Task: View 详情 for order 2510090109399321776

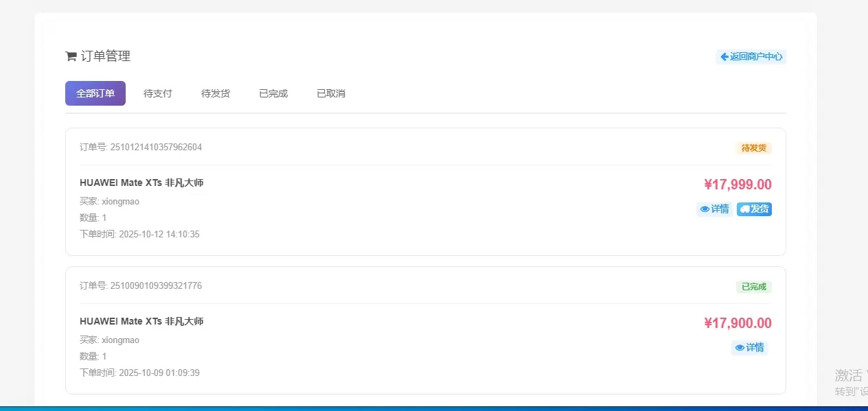Action: (x=749, y=348)
